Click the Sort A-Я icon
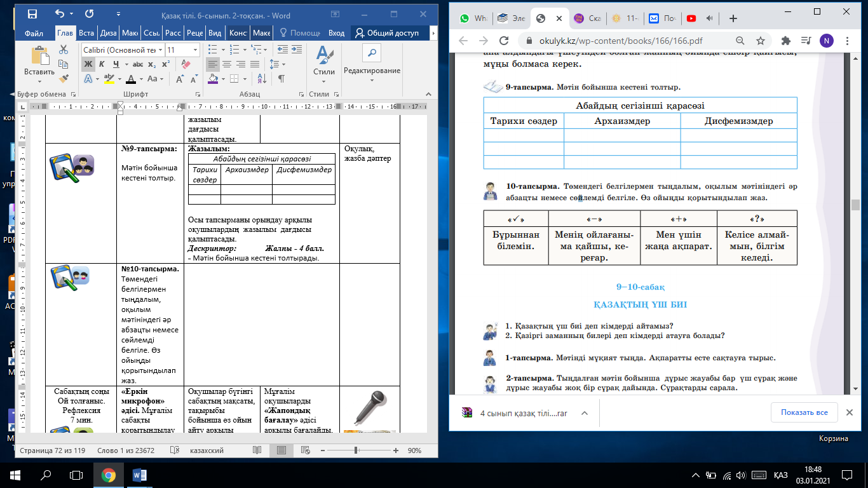 tap(262, 79)
